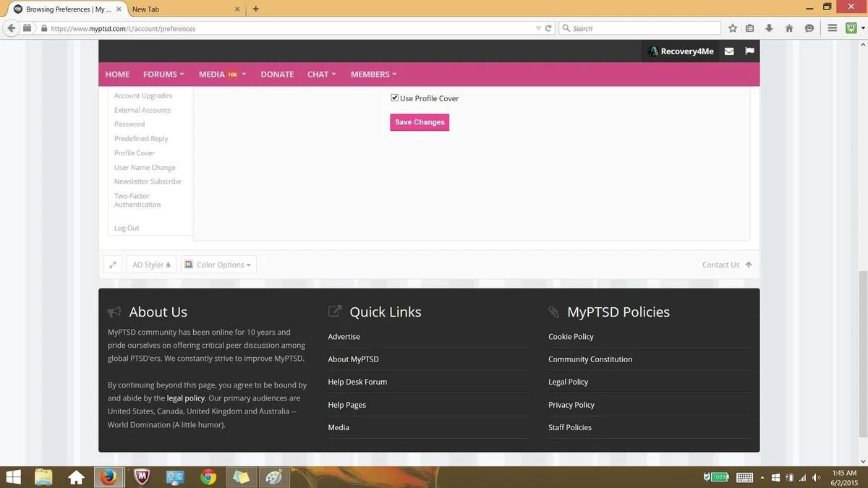The height and width of the screenshot is (488, 868).
Task: Open Password settings in sidebar
Action: [x=129, y=124]
